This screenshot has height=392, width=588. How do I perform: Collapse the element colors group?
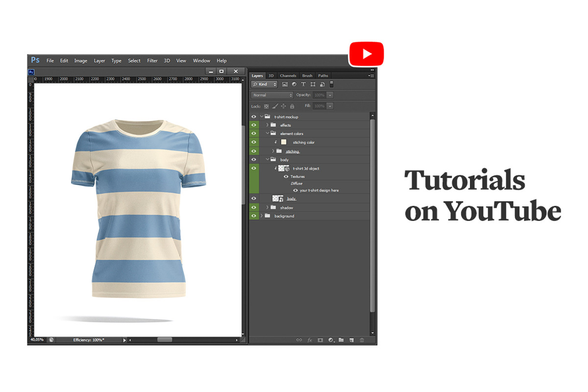click(268, 133)
